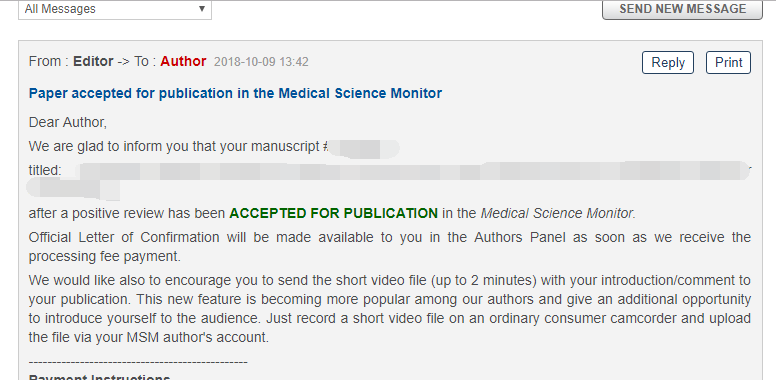
Task: Click the blurred manuscript title line
Action: coord(390,179)
